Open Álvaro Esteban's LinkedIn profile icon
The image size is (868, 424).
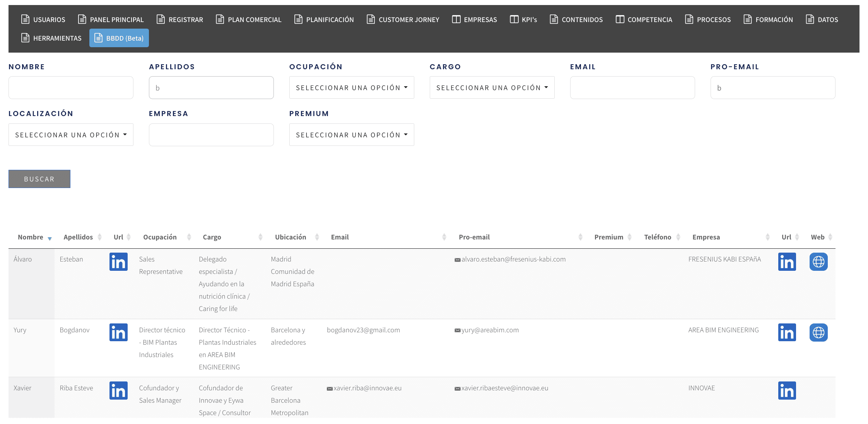point(118,262)
